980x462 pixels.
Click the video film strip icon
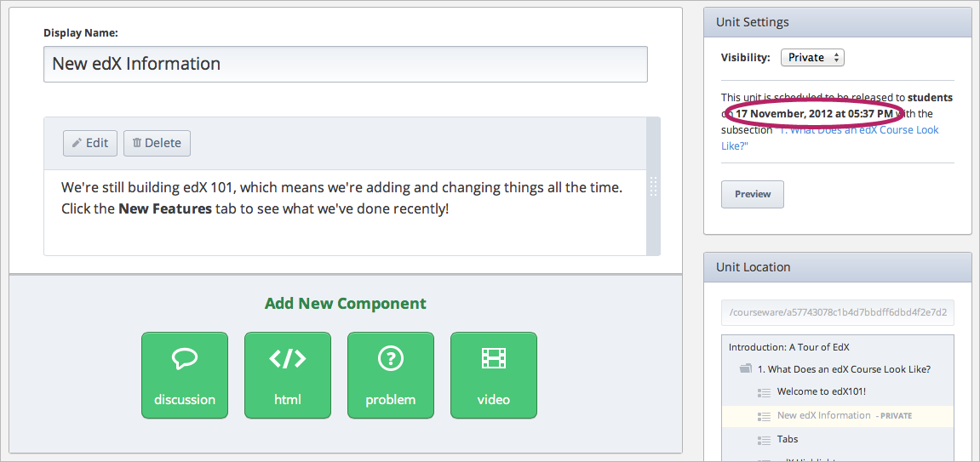494,359
